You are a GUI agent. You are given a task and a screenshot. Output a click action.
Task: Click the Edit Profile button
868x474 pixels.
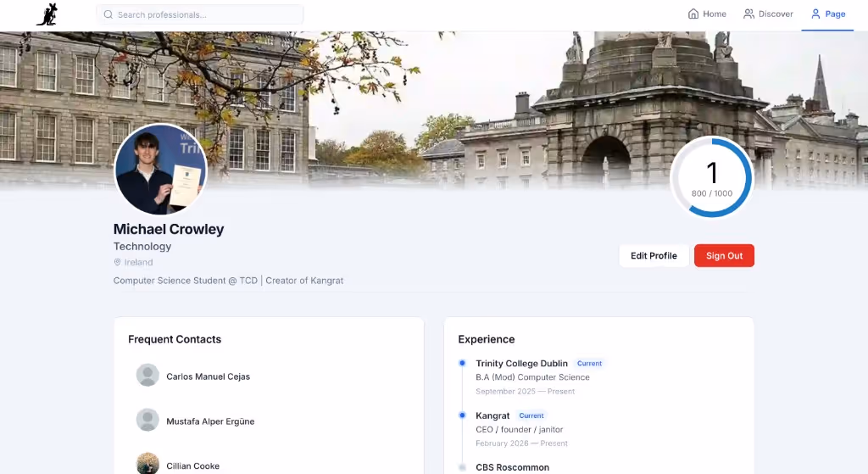(x=654, y=256)
